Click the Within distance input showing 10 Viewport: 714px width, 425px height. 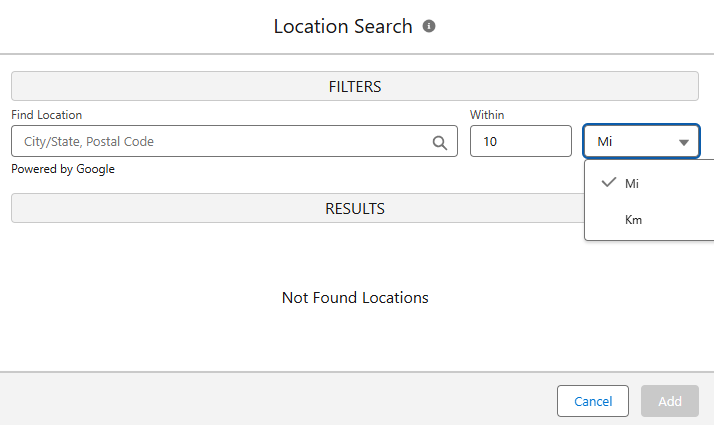[520, 142]
